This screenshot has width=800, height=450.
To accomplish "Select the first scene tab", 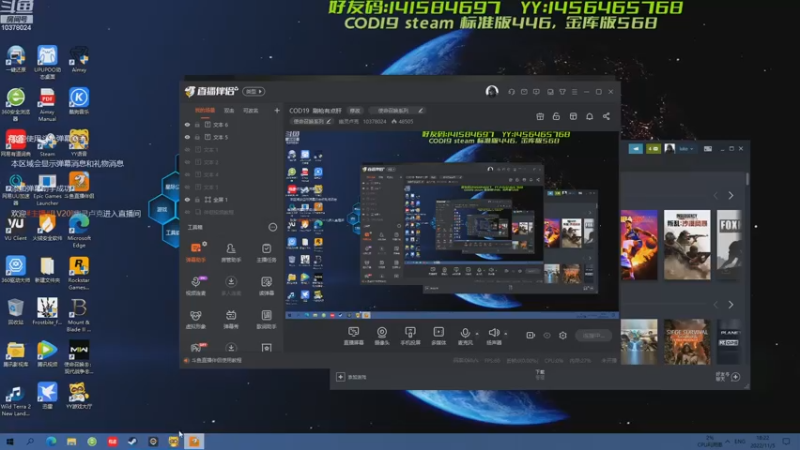I will click(205, 110).
